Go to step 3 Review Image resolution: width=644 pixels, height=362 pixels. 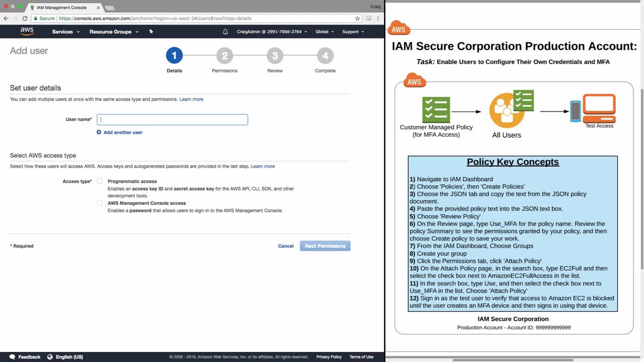(275, 55)
